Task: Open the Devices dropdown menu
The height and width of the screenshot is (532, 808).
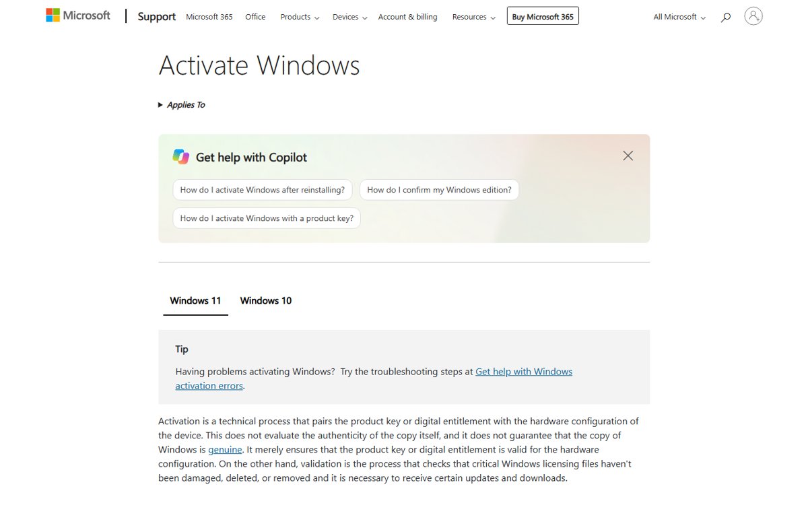Action: coord(350,17)
